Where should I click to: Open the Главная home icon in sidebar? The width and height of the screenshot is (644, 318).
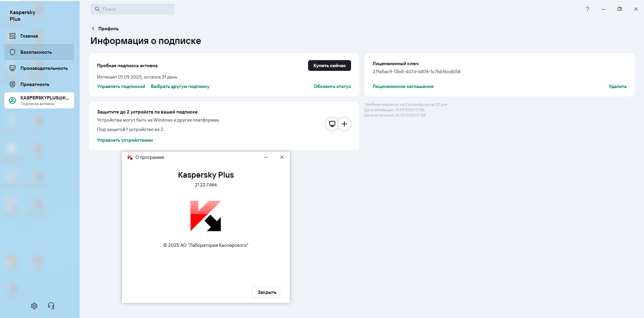pos(12,36)
